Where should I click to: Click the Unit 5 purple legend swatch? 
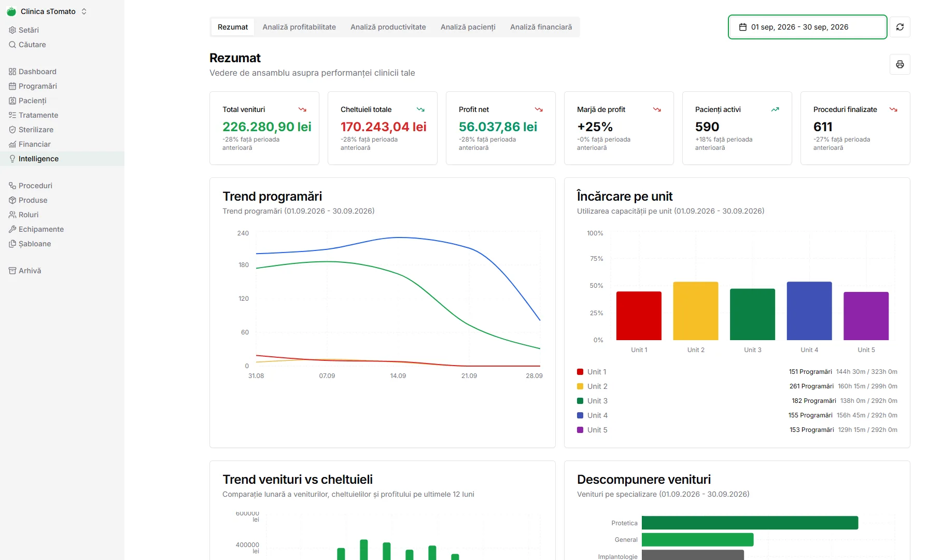[580, 430]
